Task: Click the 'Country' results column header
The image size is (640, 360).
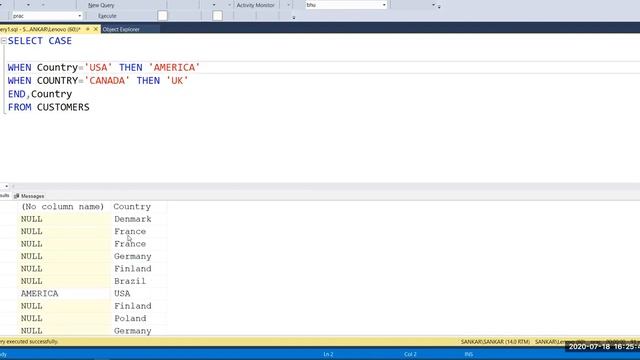Action: click(132, 207)
